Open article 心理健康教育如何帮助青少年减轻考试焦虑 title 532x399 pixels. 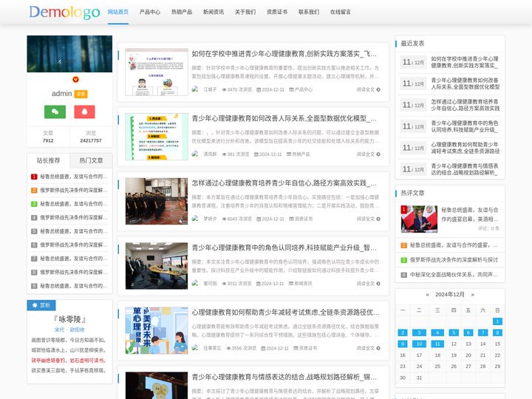pyautogui.click(x=286, y=312)
